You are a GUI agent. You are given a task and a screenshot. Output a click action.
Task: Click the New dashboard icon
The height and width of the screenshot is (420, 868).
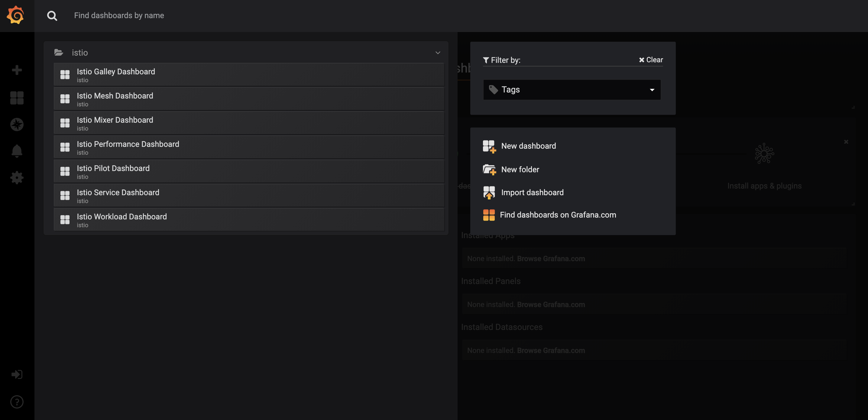coord(489,147)
